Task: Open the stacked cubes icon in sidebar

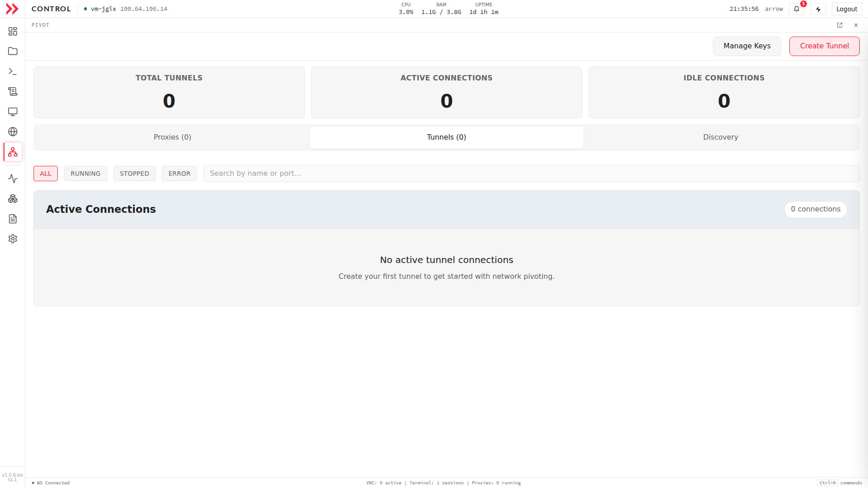Action: [x=13, y=199]
